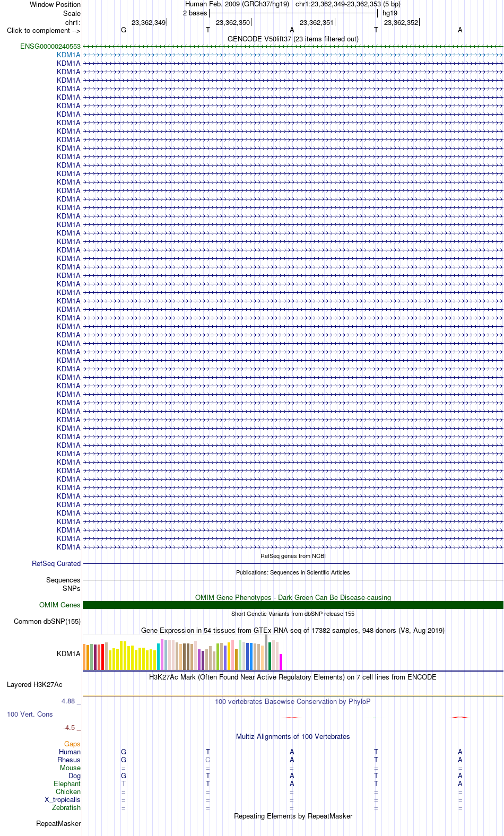
Task: Select the Zebrafish species label
Action: point(66,808)
